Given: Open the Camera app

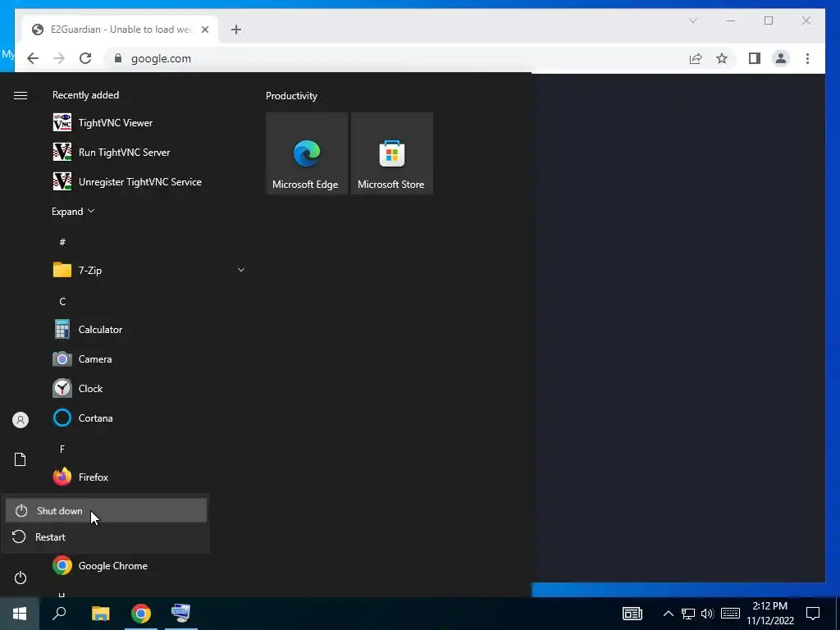Looking at the screenshot, I should coord(148,359).
